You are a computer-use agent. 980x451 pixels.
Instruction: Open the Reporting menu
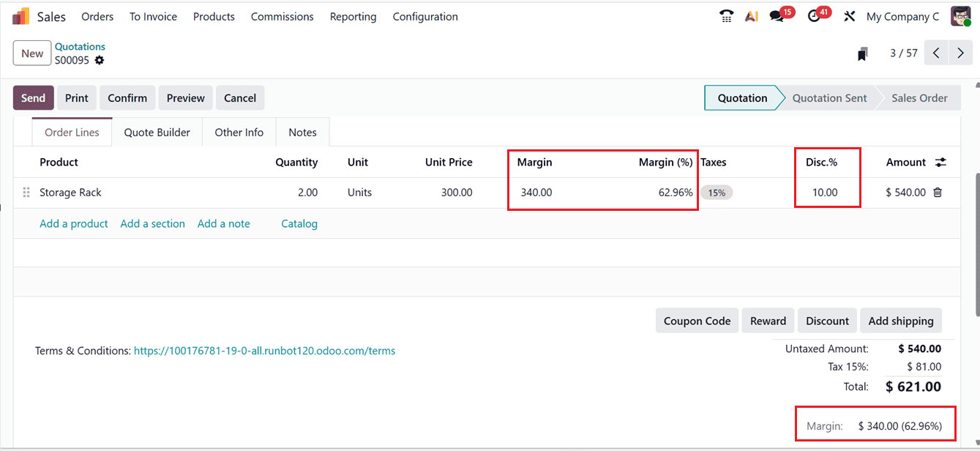[x=353, y=16]
